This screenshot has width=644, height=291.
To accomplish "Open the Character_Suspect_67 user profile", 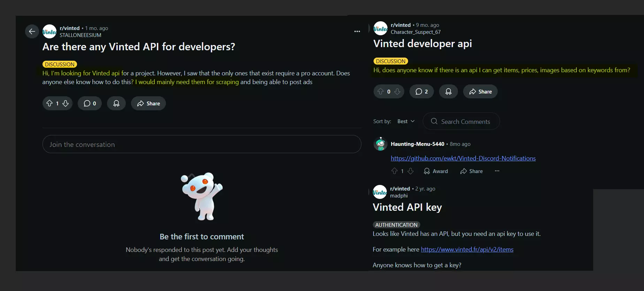I will pos(416,32).
